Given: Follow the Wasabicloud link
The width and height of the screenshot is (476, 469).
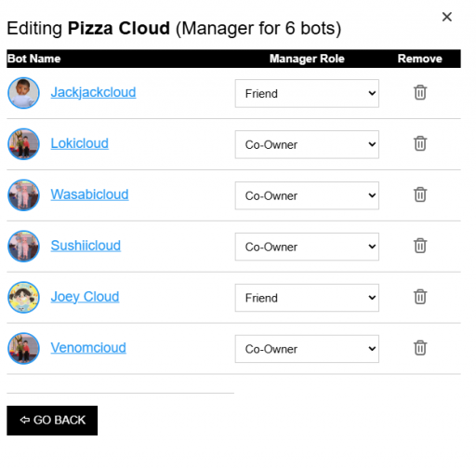Looking at the screenshot, I should pos(89,194).
